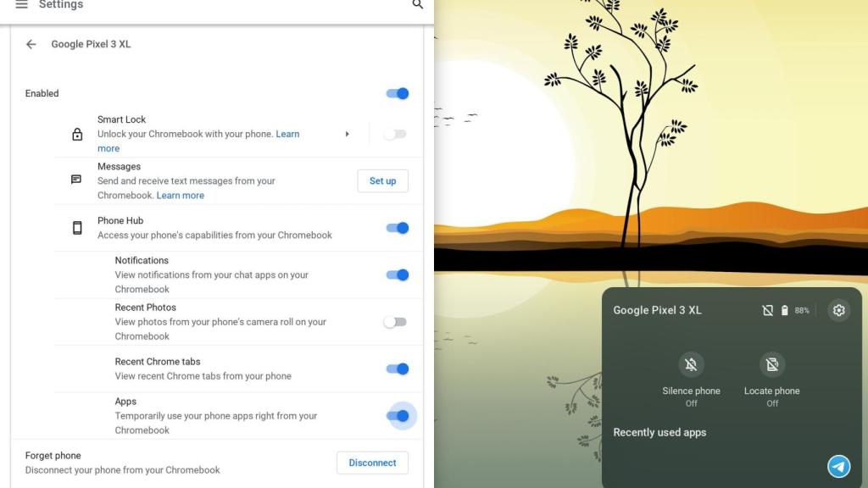This screenshot has width=868, height=488.
Task: Toggle the Apps switch off
Action: click(x=398, y=416)
